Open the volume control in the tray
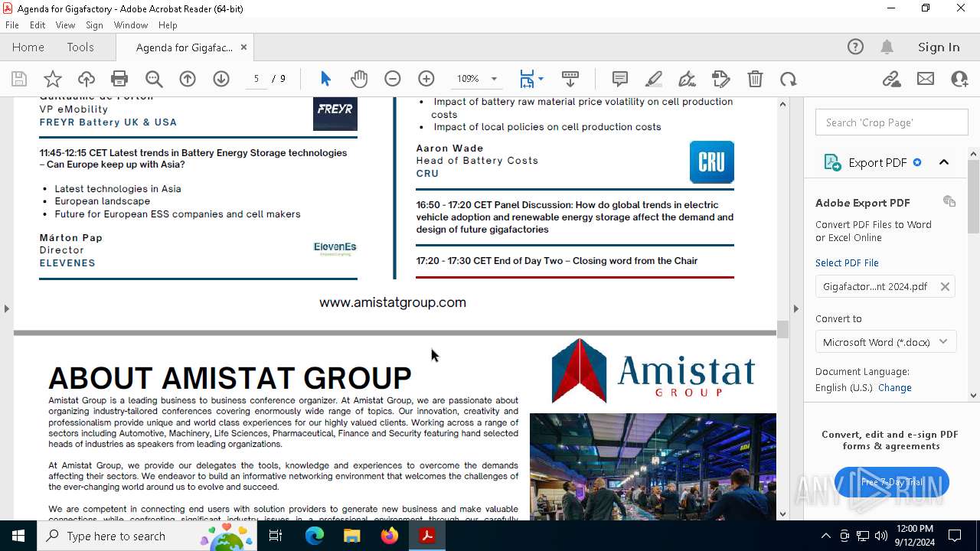This screenshot has height=551, width=980. pyautogui.click(x=880, y=536)
